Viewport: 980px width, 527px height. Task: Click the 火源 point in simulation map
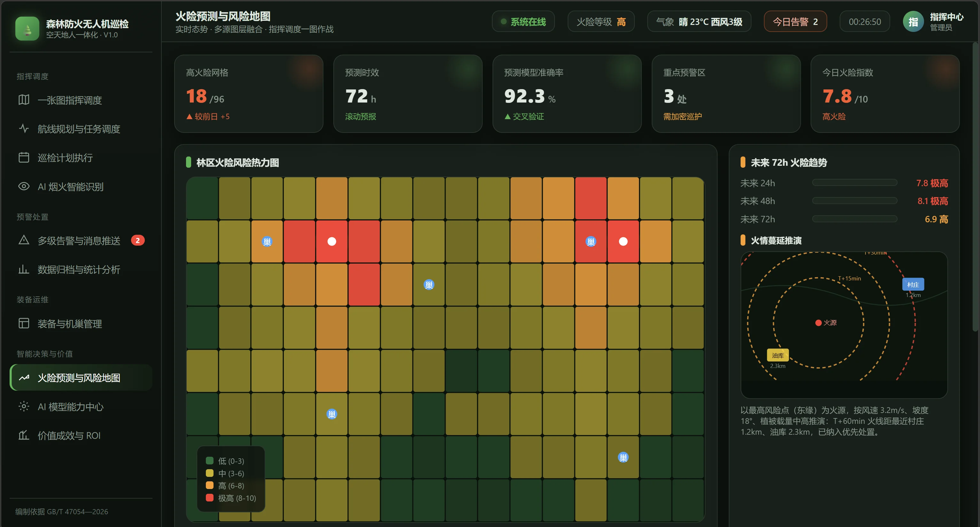coord(818,323)
